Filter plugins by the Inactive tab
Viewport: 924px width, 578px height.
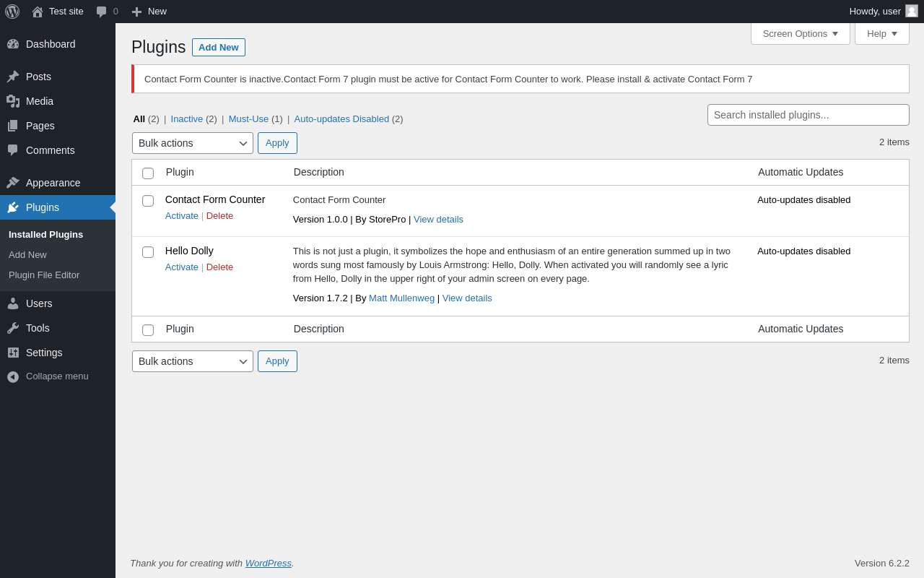186,119
